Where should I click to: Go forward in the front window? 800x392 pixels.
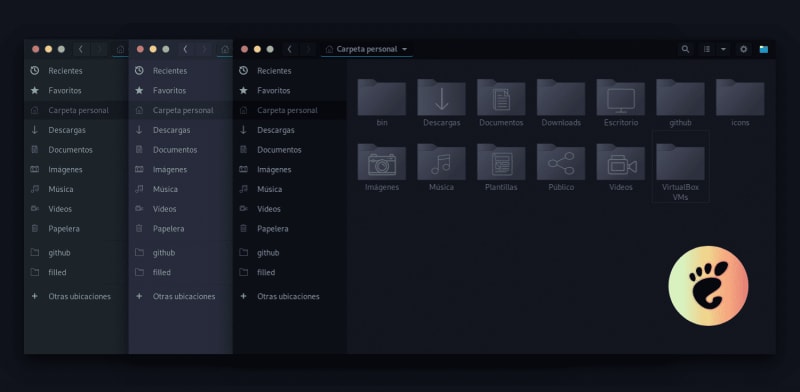[308, 49]
